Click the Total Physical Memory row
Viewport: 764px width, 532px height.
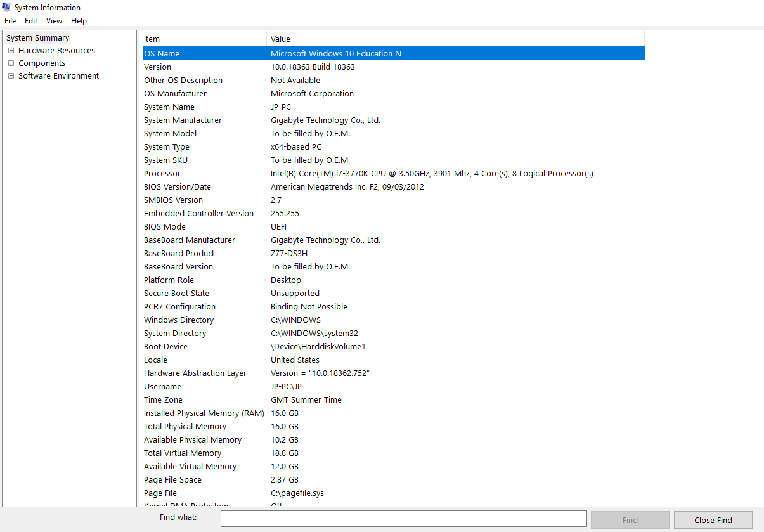[x=393, y=427]
